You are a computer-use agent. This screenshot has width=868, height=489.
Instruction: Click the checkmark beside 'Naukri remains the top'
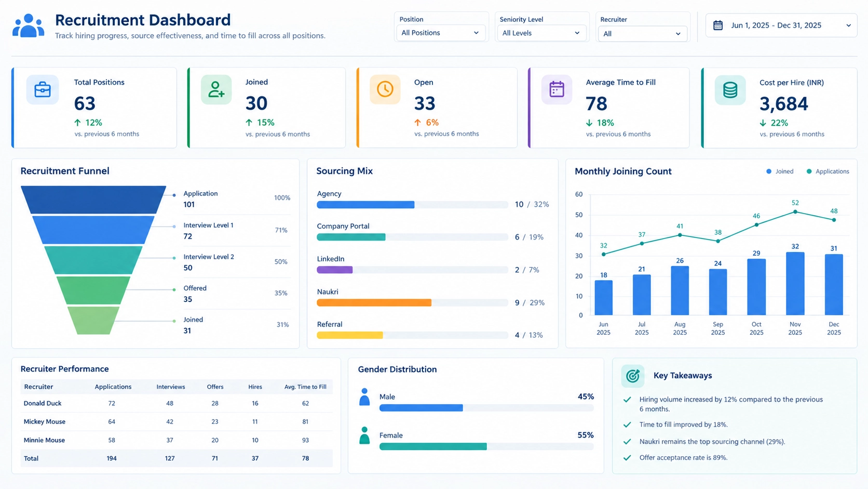pyautogui.click(x=627, y=442)
